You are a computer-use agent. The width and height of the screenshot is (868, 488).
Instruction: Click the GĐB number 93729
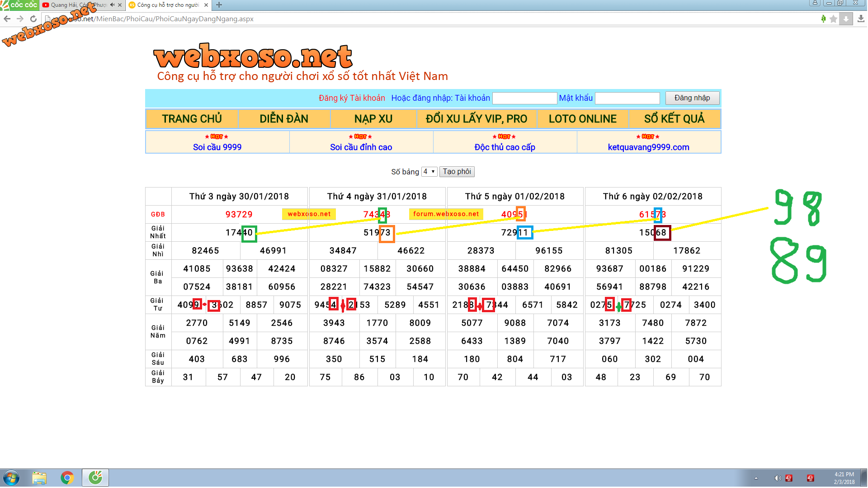pos(239,215)
